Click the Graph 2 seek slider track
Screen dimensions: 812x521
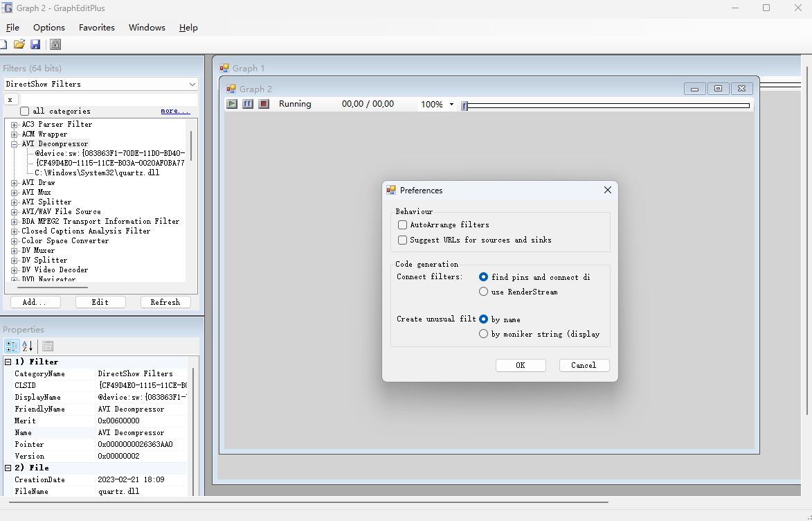[608, 106]
